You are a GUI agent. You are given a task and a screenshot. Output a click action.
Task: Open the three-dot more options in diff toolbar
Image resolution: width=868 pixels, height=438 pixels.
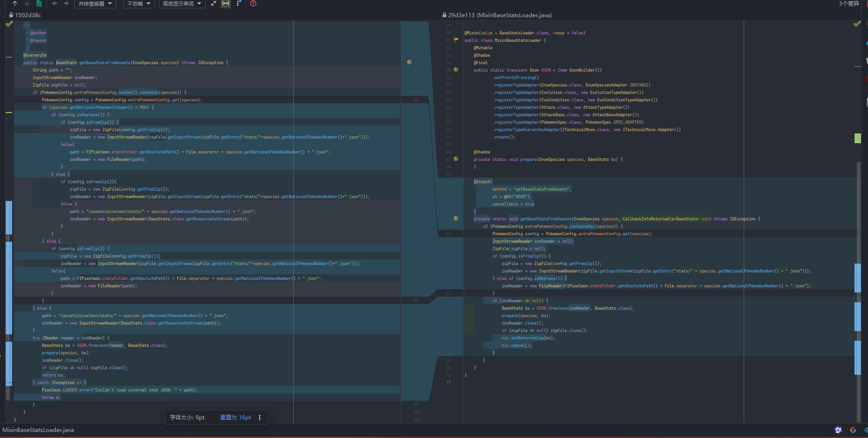tap(238, 3)
